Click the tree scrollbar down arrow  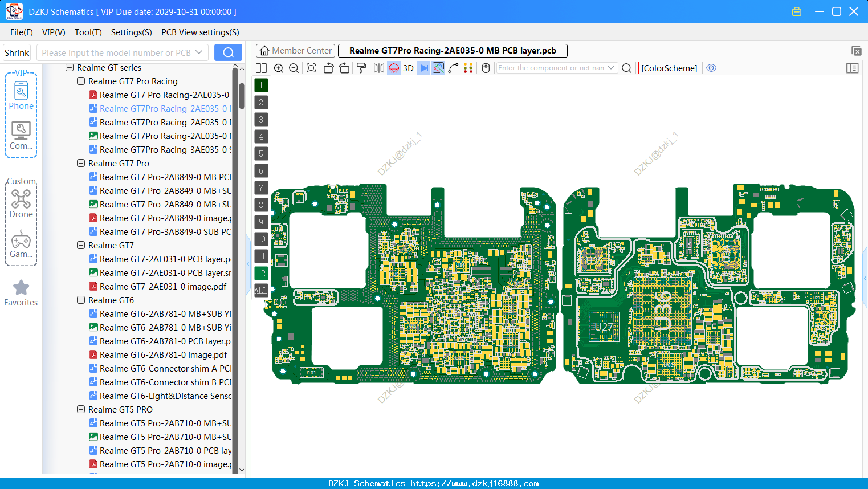click(242, 470)
